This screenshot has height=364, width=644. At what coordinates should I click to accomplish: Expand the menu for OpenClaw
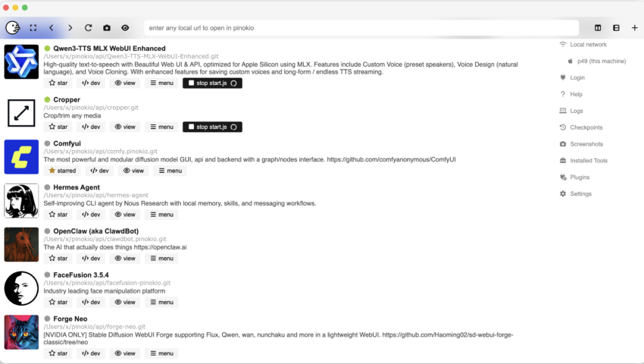point(161,259)
